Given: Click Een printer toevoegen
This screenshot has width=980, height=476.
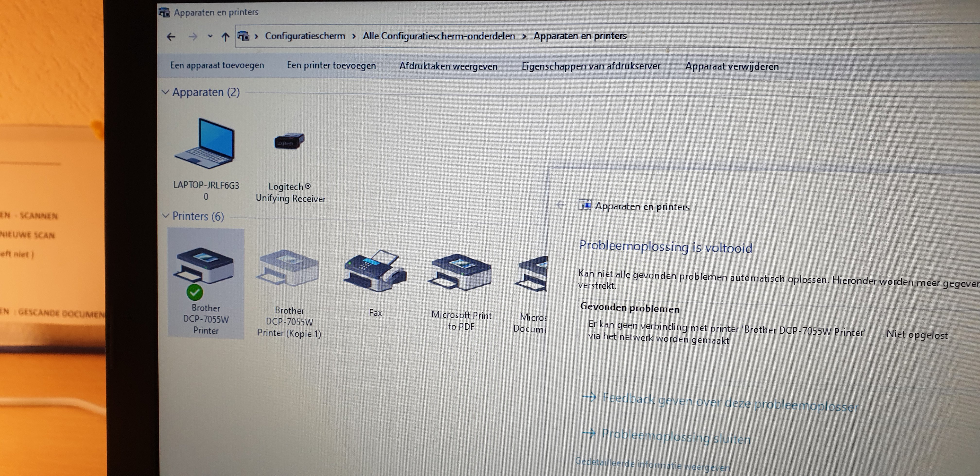Looking at the screenshot, I should pos(331,65).
